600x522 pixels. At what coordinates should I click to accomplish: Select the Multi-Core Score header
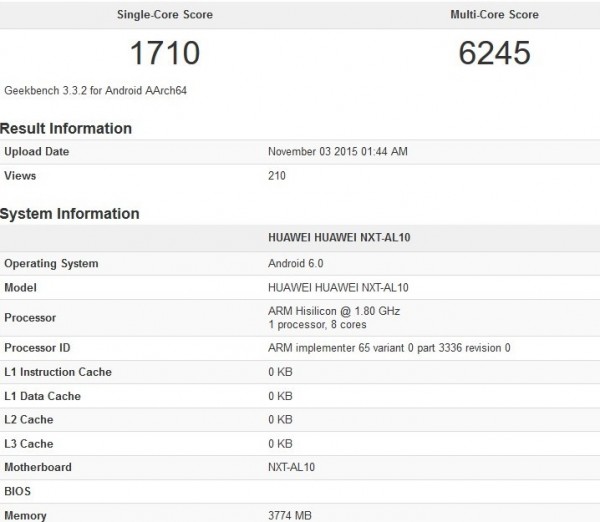pyautogui.click(x=494, y=15)
